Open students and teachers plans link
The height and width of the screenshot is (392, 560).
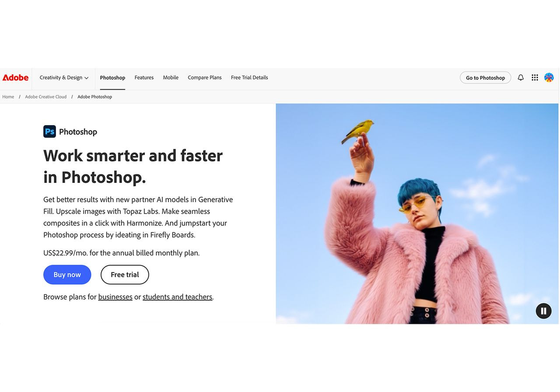click(177, 297)
